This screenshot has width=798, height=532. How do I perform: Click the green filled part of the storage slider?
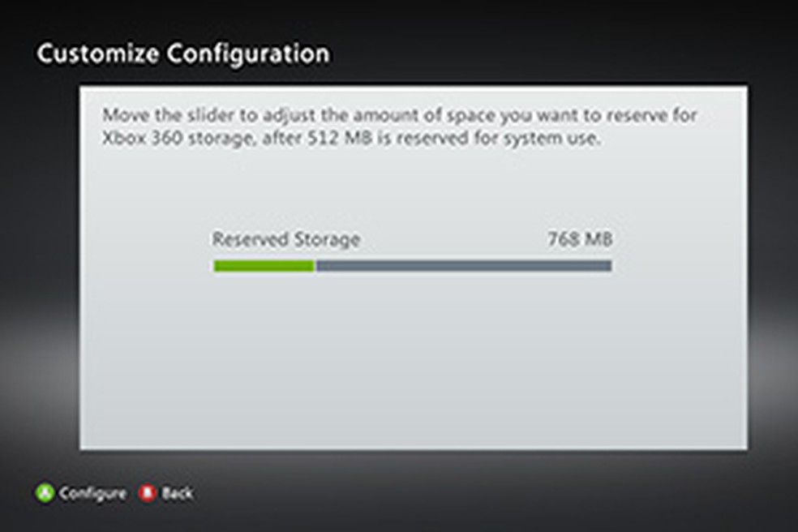(263, 266)
